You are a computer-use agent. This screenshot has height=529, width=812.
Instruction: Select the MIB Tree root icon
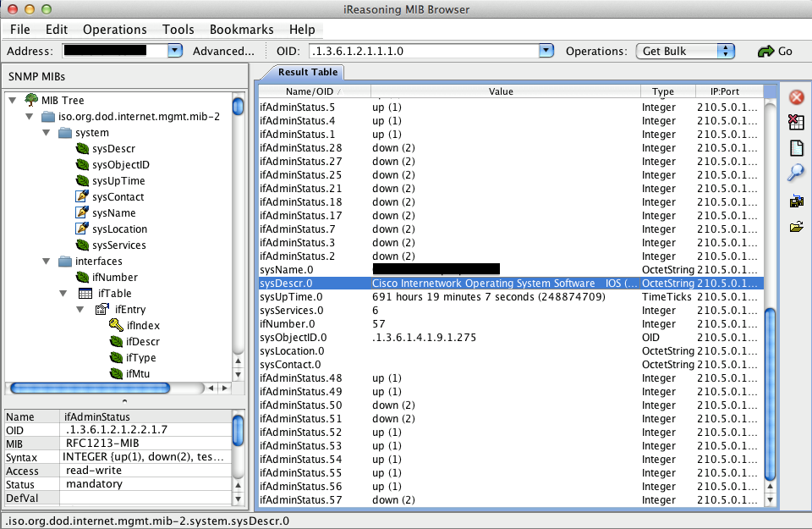click(31, 100)
